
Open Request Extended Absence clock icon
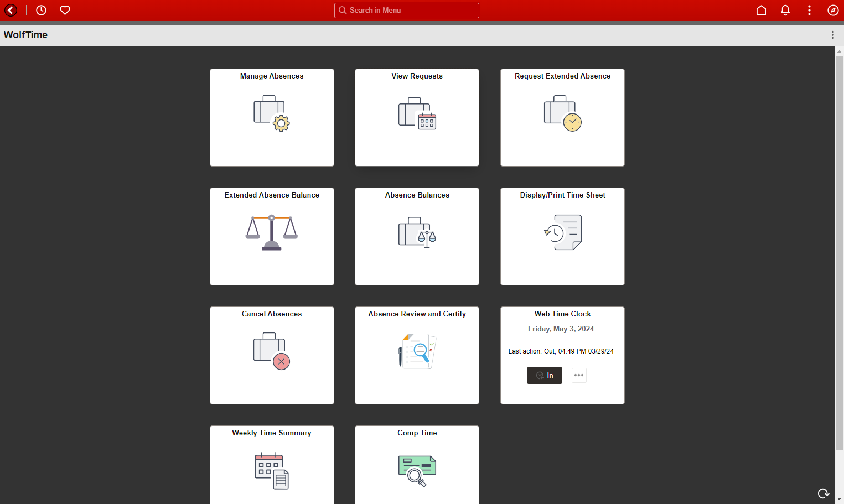coord(563,113)
